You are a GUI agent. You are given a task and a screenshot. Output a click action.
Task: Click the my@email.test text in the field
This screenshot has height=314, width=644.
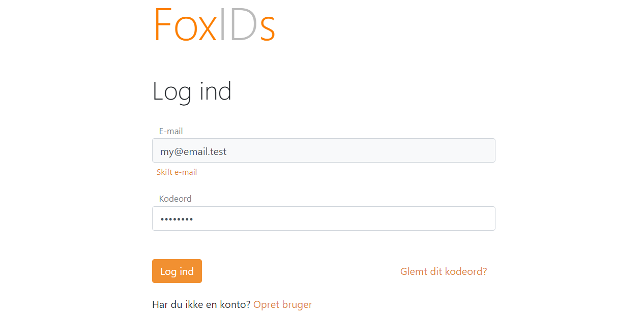[193, 151]
